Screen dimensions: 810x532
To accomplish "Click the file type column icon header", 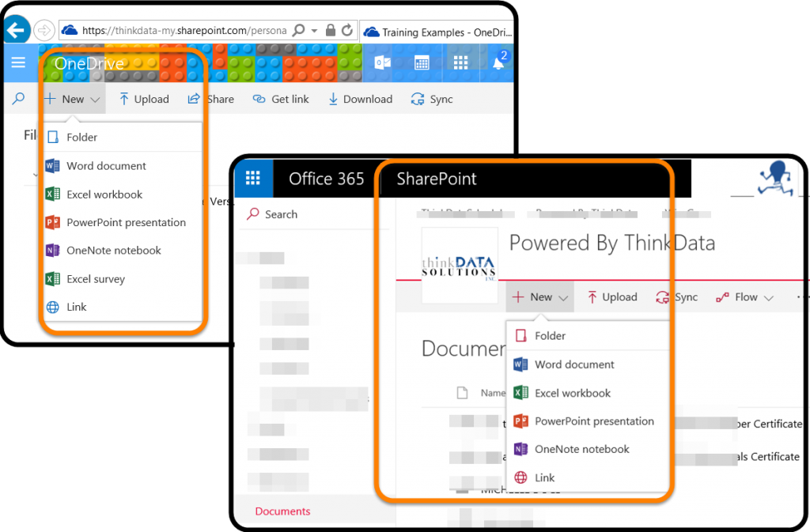I will tap(462, 393).
